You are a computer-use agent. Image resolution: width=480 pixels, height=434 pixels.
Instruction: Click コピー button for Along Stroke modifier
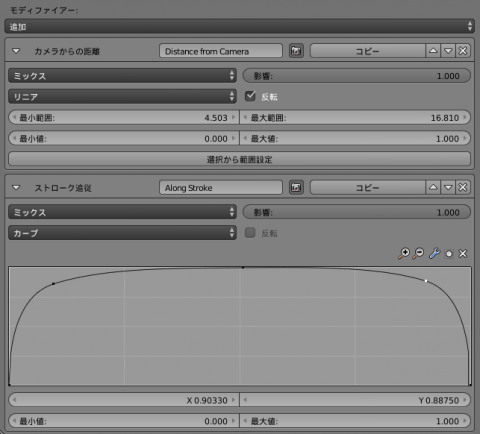pyautogui.click(x=368, y=187)
